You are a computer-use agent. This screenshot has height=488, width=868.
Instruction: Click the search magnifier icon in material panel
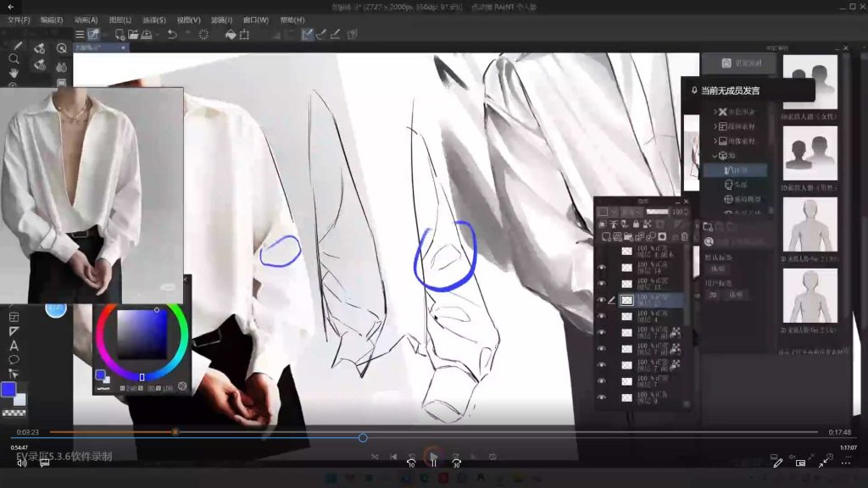tap(709, 241)
